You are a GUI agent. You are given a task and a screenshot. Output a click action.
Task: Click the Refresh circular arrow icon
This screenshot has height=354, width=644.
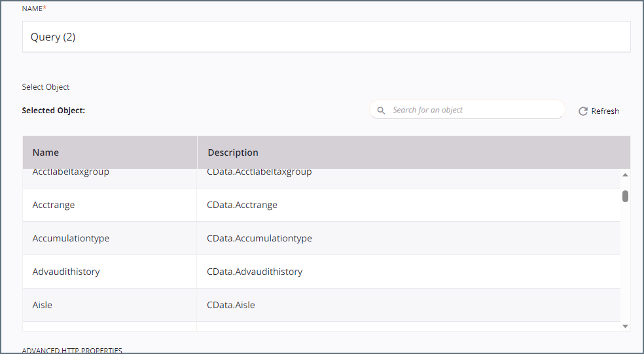(582, 111)
